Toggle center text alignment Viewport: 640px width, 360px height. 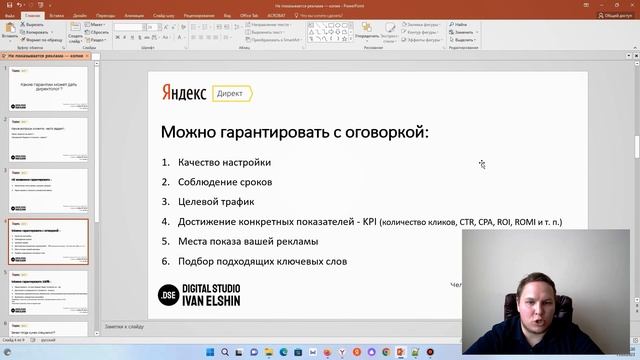click(201, 38)
